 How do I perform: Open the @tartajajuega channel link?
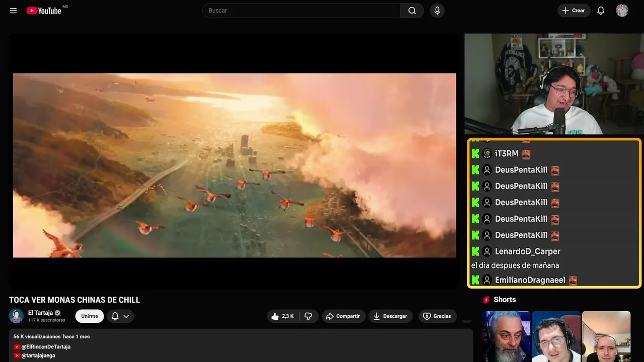point(38,355)
